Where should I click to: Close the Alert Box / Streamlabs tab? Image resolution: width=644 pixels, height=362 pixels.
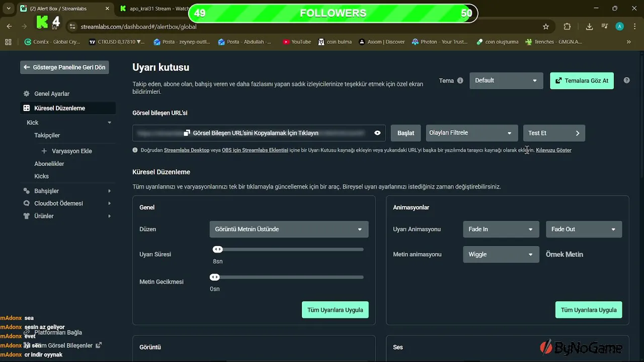pos(107,9)
